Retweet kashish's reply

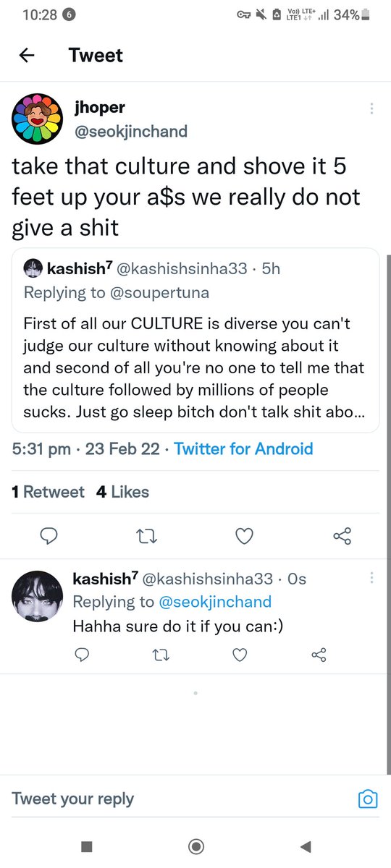[x=161, y=655]
